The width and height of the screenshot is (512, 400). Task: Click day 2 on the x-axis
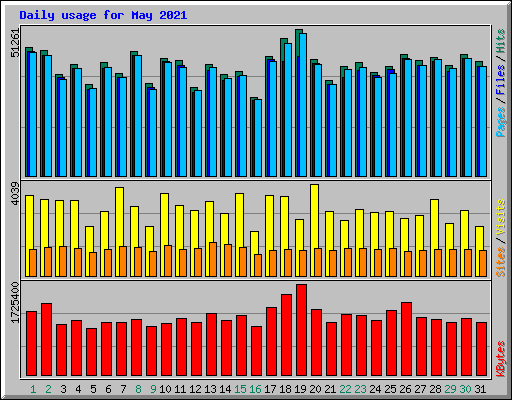coord(48,389)
